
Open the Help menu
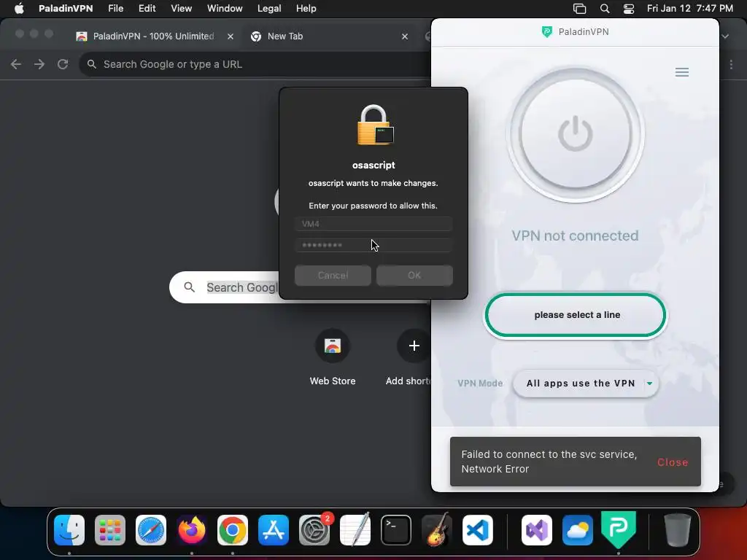click(306, 9)
